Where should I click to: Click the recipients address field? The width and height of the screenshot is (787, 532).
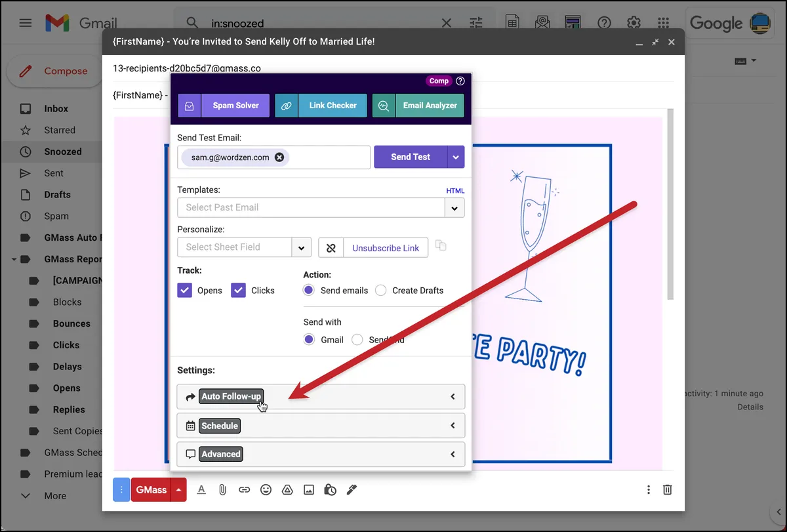coord(393,68)
